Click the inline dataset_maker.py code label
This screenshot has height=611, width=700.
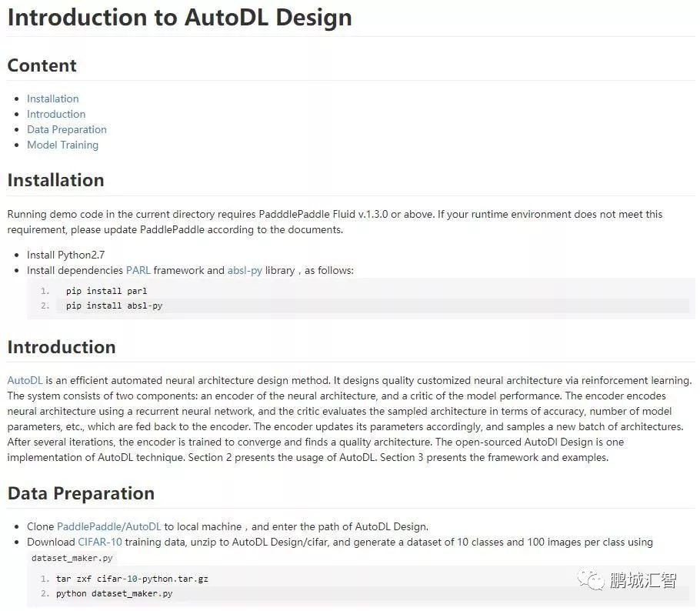pos(72,558)
